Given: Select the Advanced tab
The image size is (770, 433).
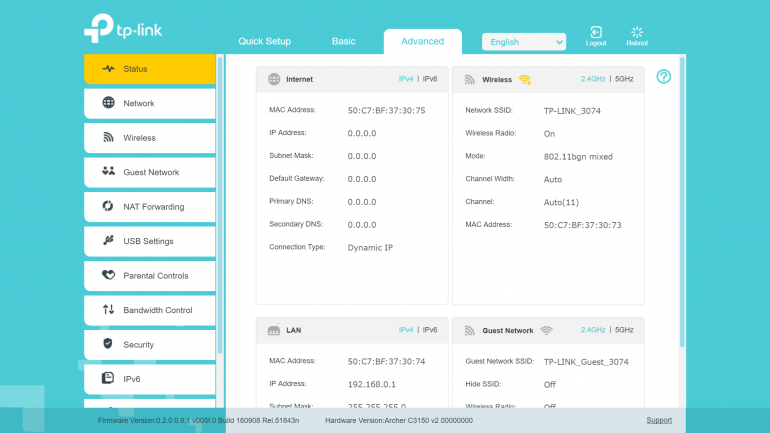Looking at the screenshot, I should [422, 42].
